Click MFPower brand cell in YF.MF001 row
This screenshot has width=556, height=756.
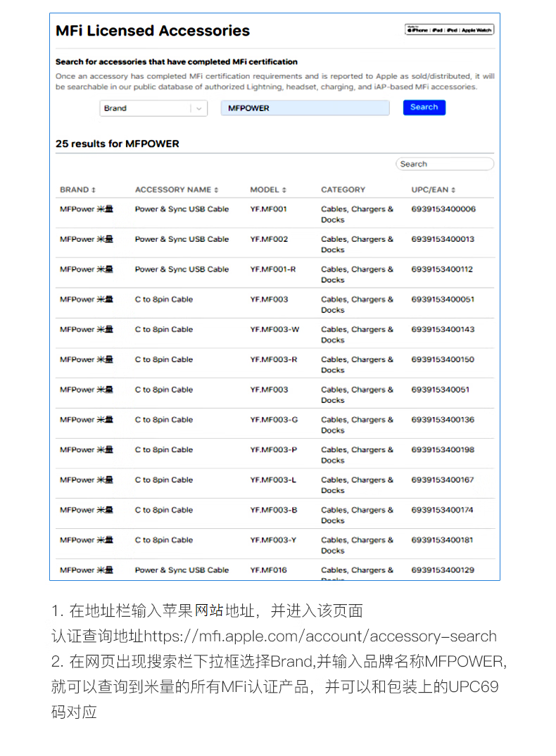coord(87,210)
